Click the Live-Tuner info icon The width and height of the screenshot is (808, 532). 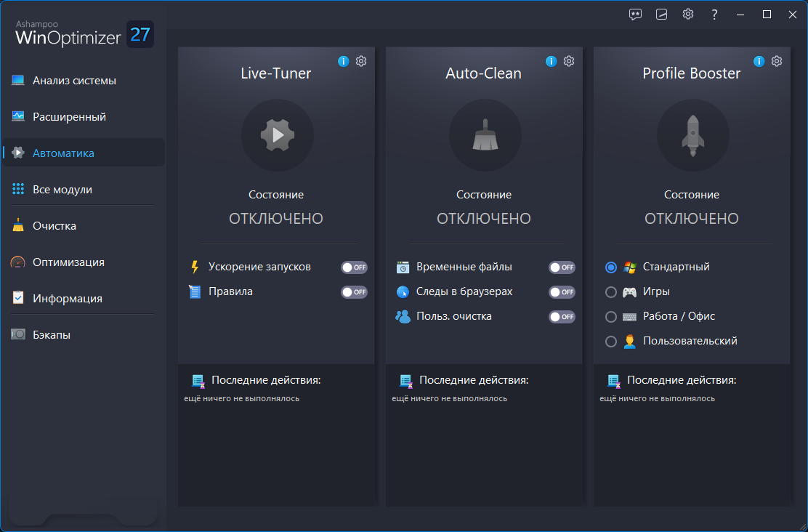[x=343, y=61]
